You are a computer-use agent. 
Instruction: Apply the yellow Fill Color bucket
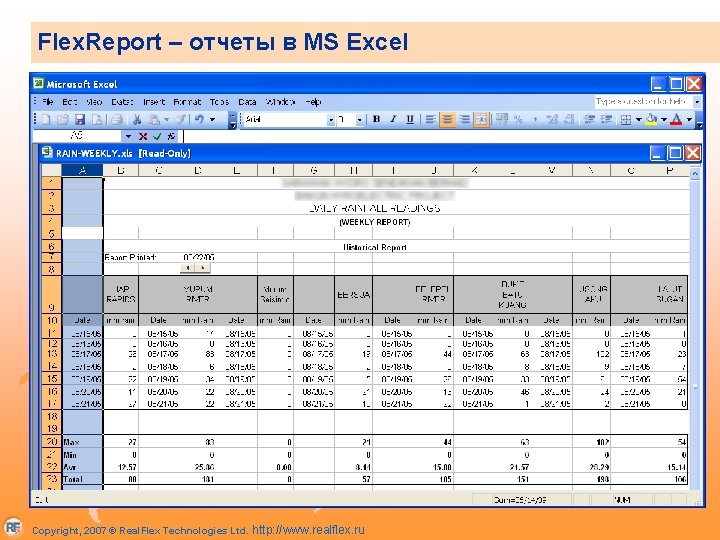click(x=651, y=120)
